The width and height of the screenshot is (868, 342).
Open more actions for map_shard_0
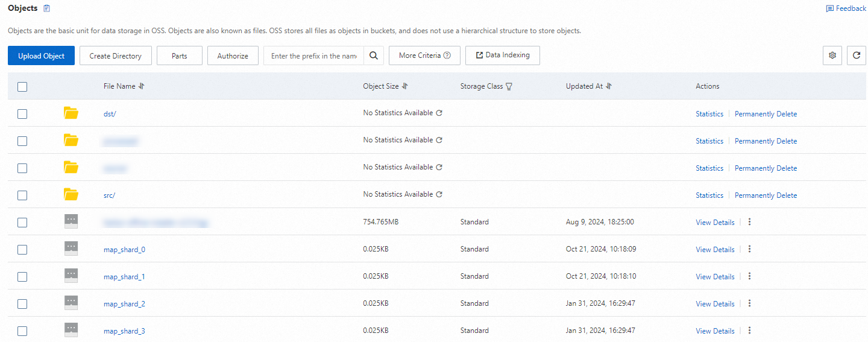click(x=750, y=249)
